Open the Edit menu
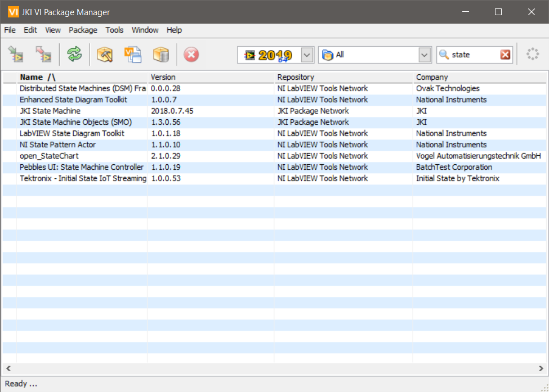The image size is (549, 392). pyautogui.click(x=30, y=30)
